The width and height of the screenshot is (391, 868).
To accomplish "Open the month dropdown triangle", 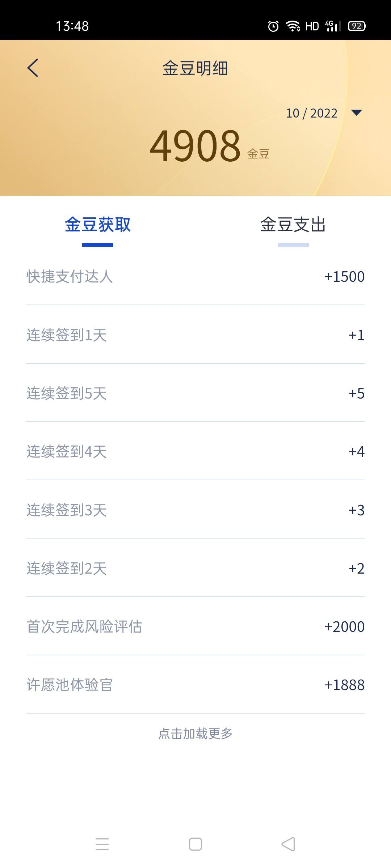I will point(357,113).
